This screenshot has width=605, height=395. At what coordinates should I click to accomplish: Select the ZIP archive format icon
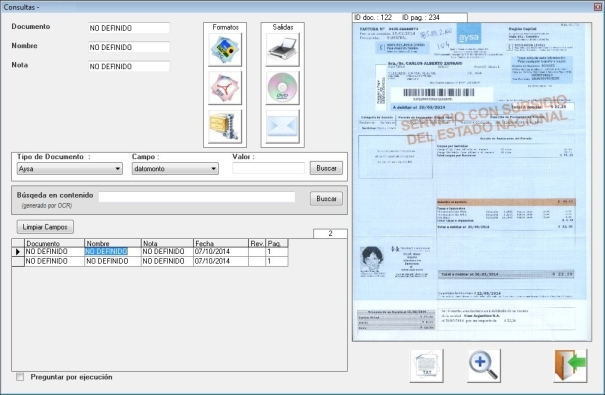click(x=225, y=127)
